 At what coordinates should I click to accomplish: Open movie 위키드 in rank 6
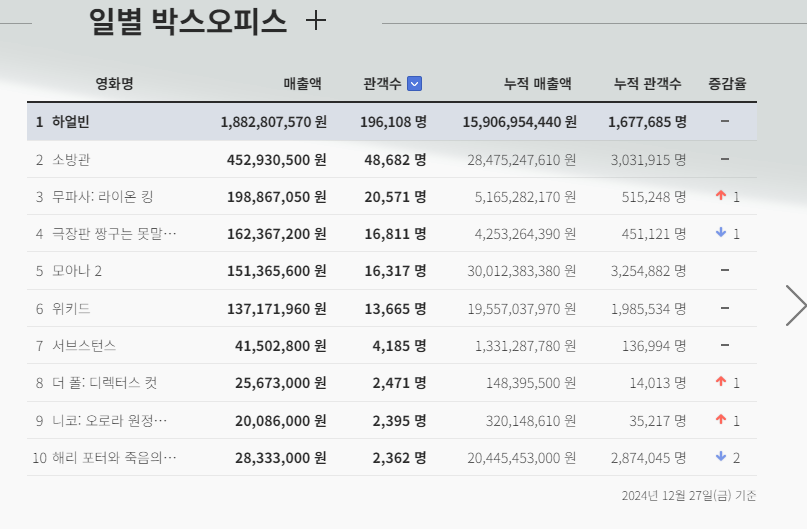(x=71, y=309)
